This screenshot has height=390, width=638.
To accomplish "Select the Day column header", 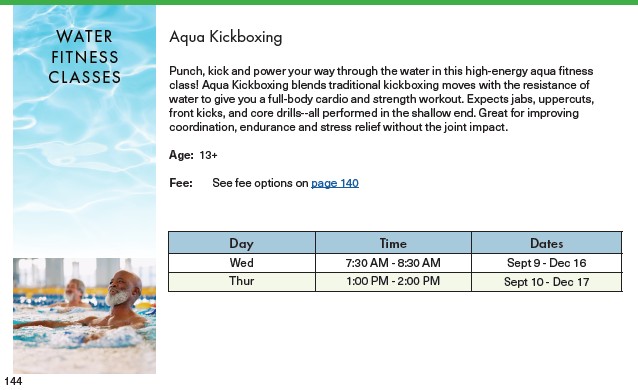I will pos(242,243).
